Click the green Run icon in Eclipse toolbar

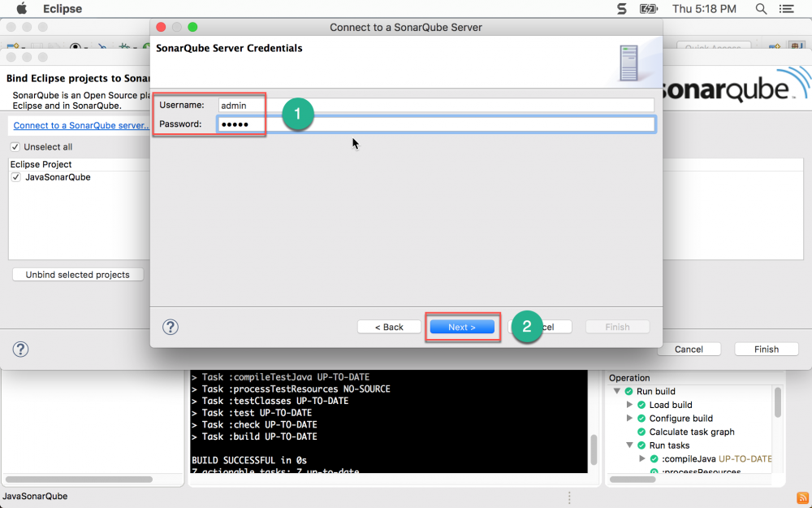(146, 46)
